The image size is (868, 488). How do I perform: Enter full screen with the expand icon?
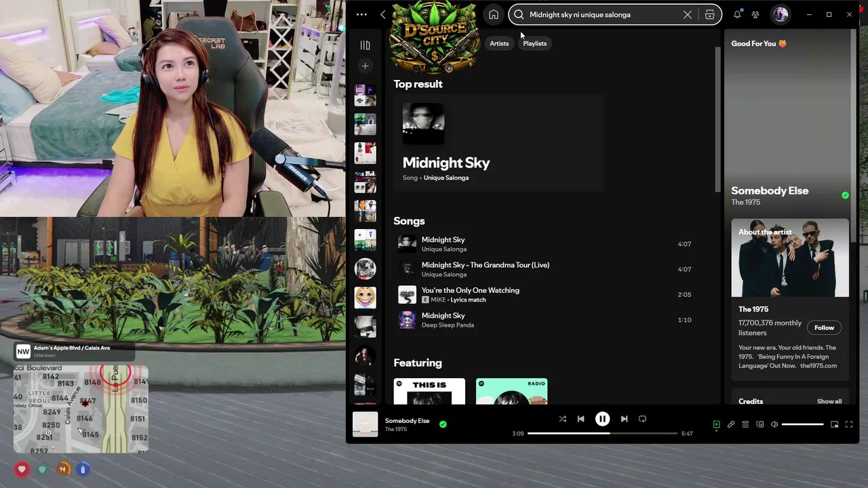(x=849, y=424)
